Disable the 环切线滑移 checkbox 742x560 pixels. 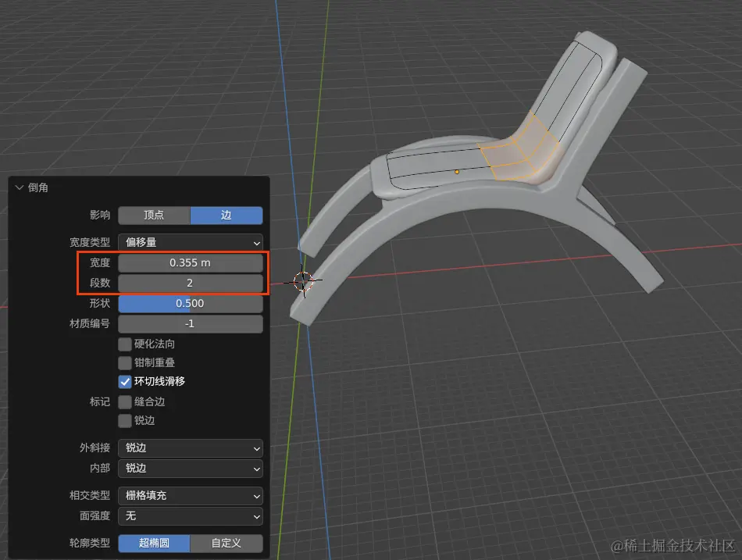point(125,382)
